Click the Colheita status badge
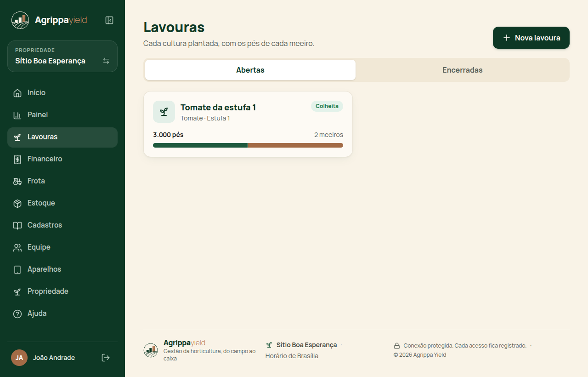This screenshot has height=377, width=588. (327, 106)
